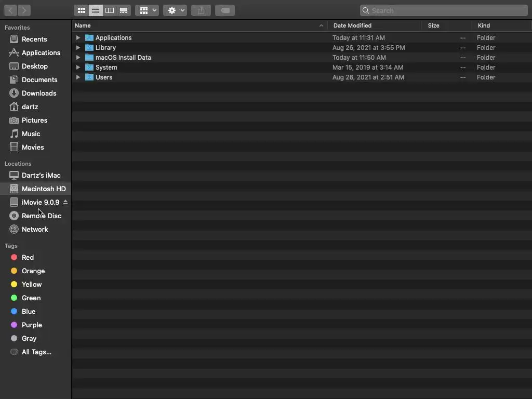Click the Network globe icon
The height and width of the screenshot is (399, 532).
tap(14, 229)
